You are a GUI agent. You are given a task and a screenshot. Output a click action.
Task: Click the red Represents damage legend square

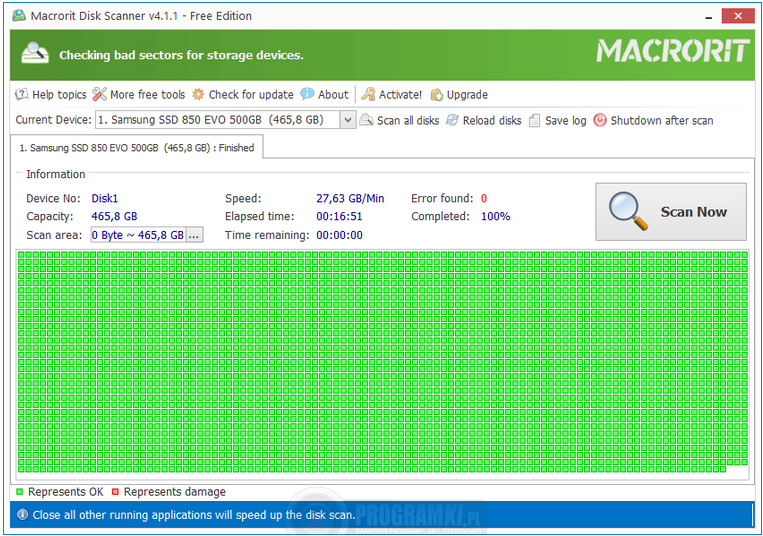pos(115,492)
